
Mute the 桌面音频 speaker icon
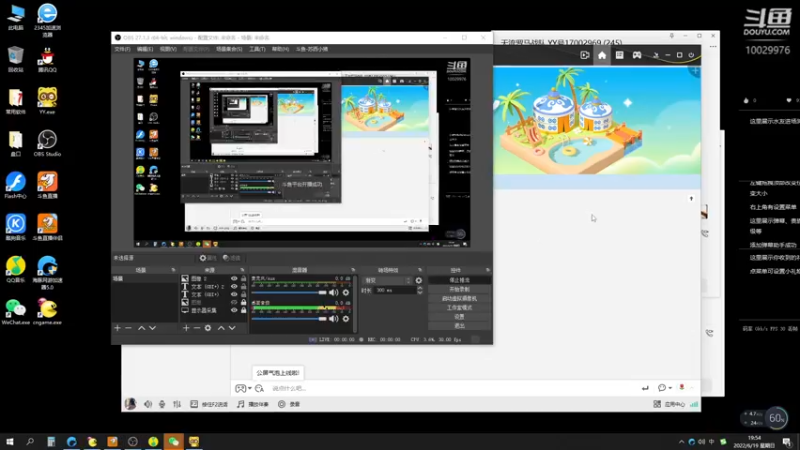[x=333, y=318]
